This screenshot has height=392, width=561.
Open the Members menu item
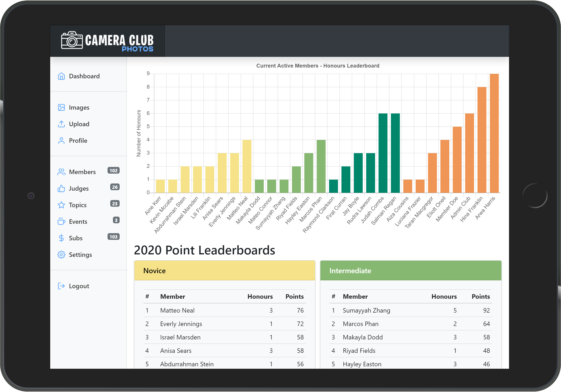82,172
